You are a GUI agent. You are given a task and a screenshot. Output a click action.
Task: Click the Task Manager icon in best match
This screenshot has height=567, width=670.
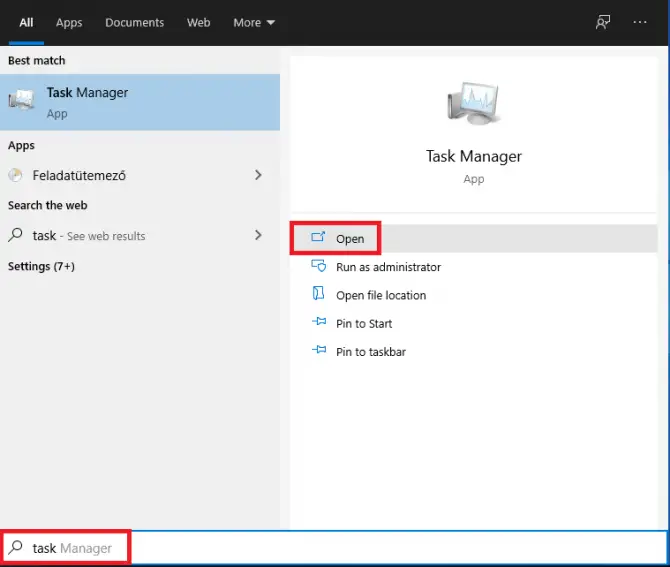[21, 100]
